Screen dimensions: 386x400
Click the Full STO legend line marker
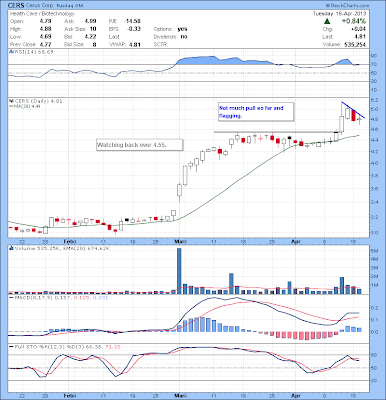[11, 347]
